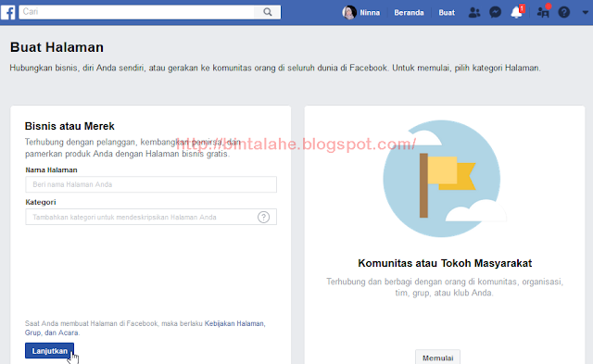Click the Lanjutkan button
The image size is (593, 364).
(49, 351)
